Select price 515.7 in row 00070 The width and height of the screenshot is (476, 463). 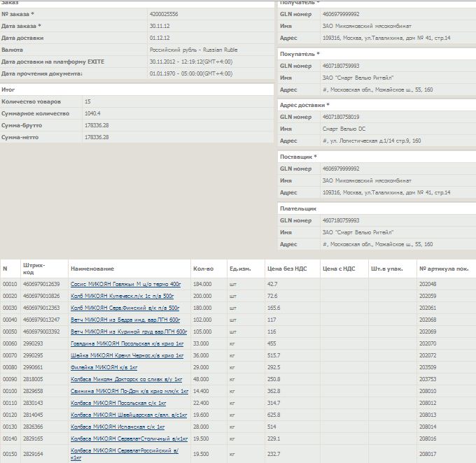pyautogui.click(x=274, y=355)
